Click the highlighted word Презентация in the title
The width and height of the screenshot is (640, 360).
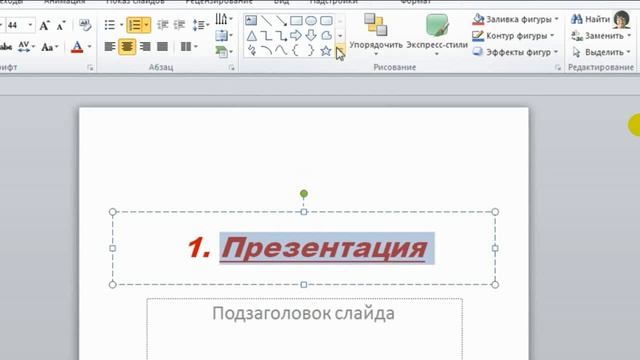click(x=324, y=248)
